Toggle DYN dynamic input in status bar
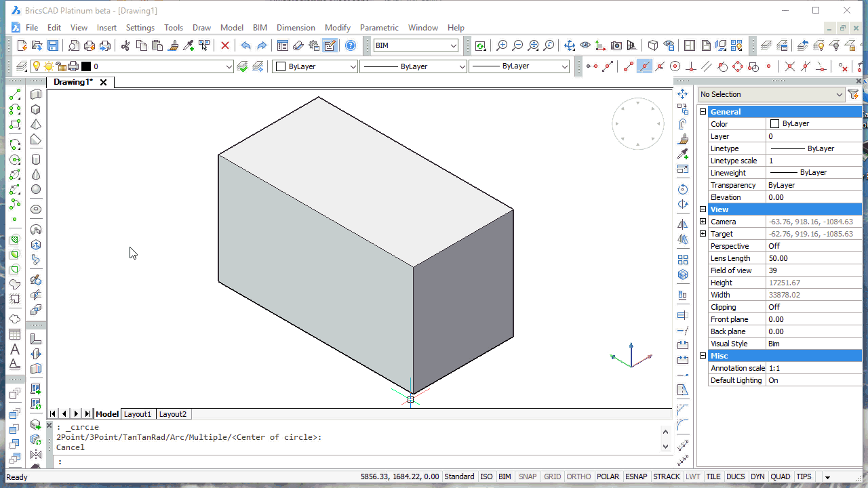868x488 pixels. (x=757, y=476)
